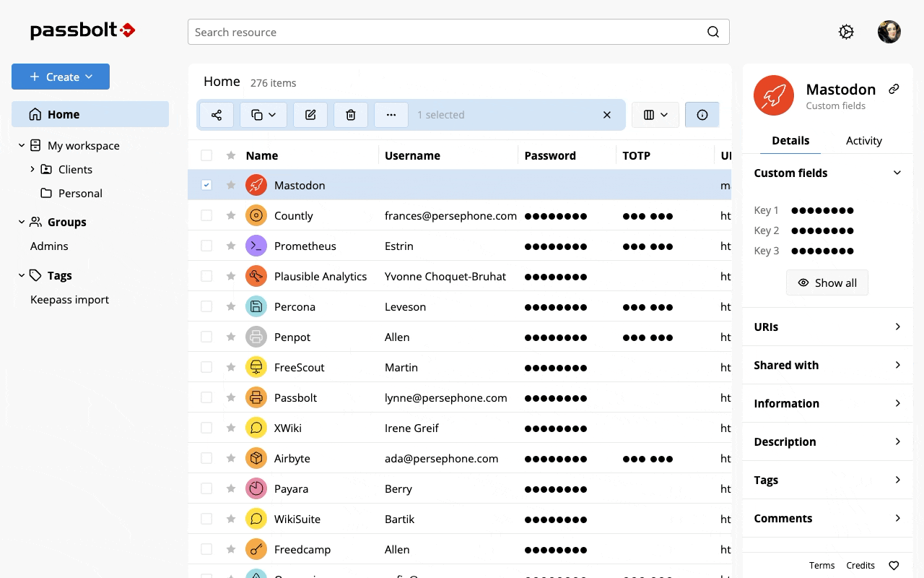Sort by the Name column header
Image resolution: width=924 pixels, height=578 pixels.
[262, 155]
